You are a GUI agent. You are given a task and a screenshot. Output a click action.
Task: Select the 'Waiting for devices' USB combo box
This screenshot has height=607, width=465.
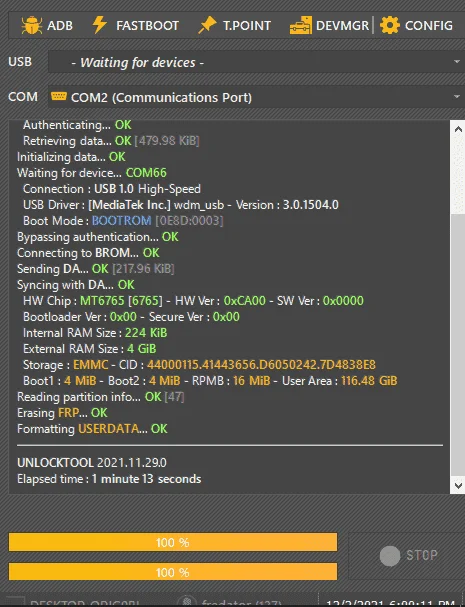256,62
